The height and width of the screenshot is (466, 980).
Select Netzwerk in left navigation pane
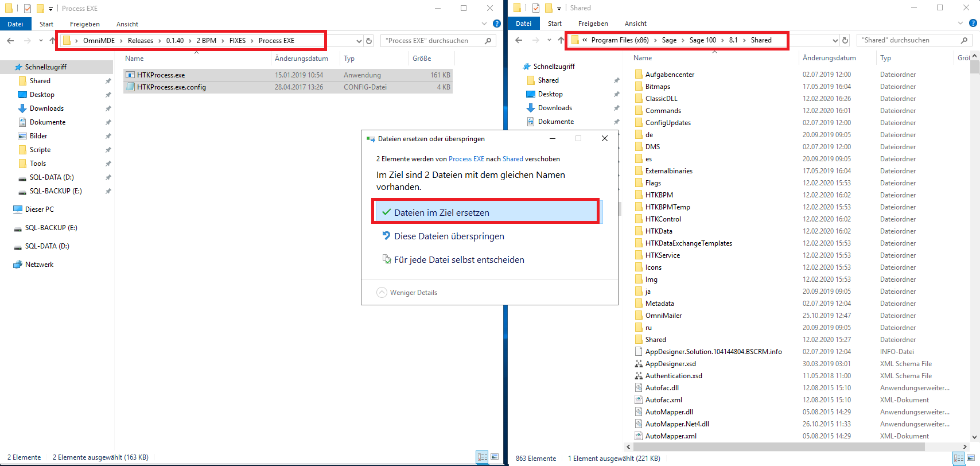(x=39, y=265)
